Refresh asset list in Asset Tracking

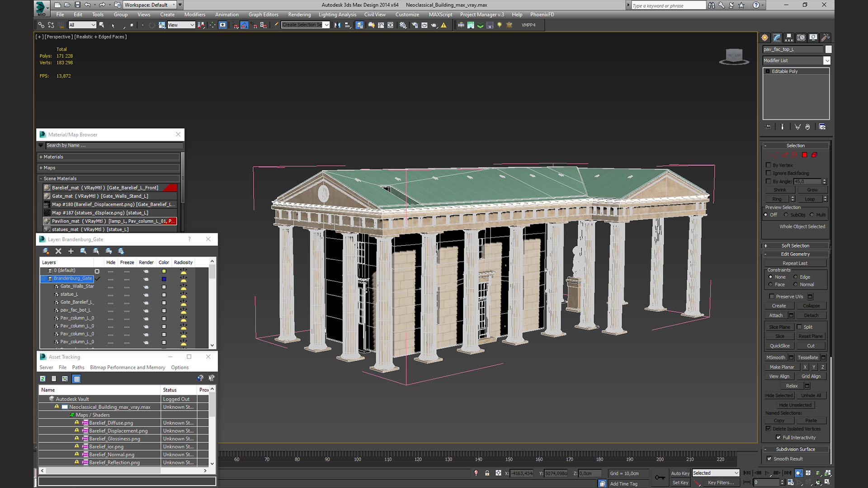(42, 379)
